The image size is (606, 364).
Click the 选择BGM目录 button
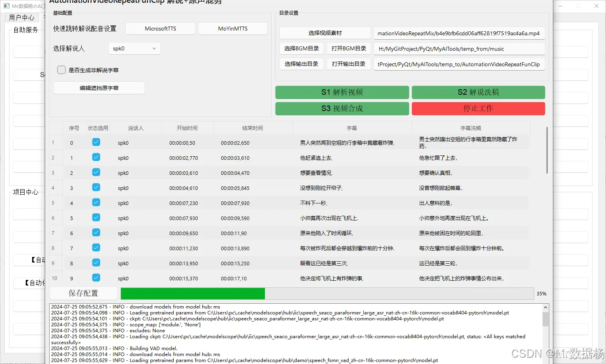click(x=301, y=48)
